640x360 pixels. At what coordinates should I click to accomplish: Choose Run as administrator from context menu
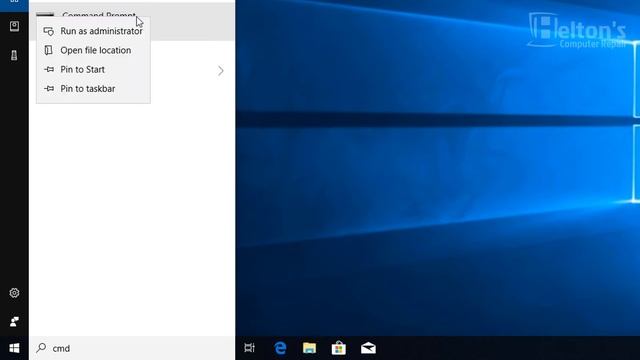pyautogui.click(x=93, y=31)
